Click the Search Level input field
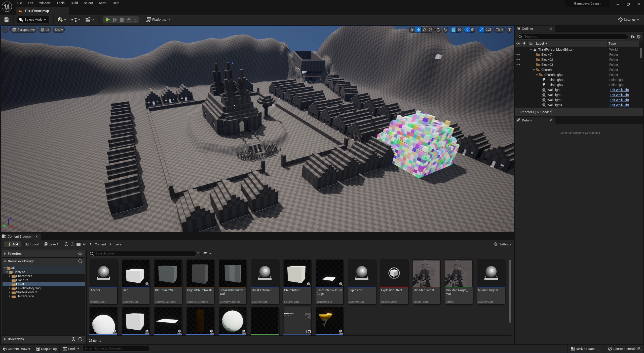This screenshot has height=353, width=644. (x=143, y=253)
